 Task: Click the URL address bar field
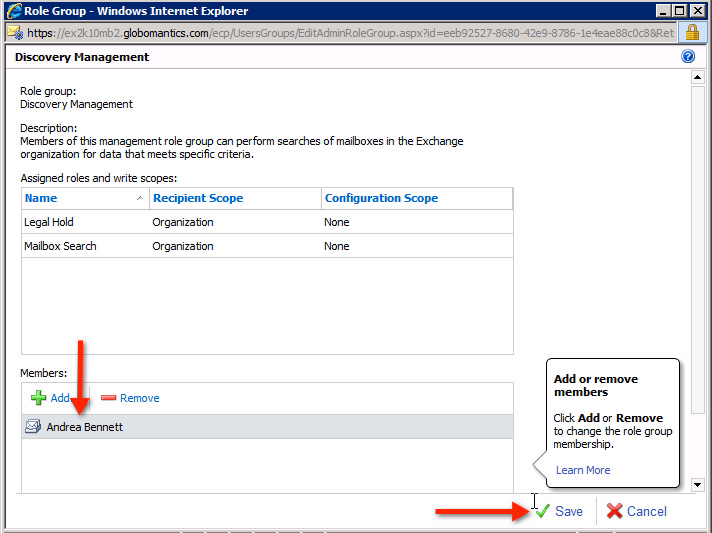tap(350, 32)
